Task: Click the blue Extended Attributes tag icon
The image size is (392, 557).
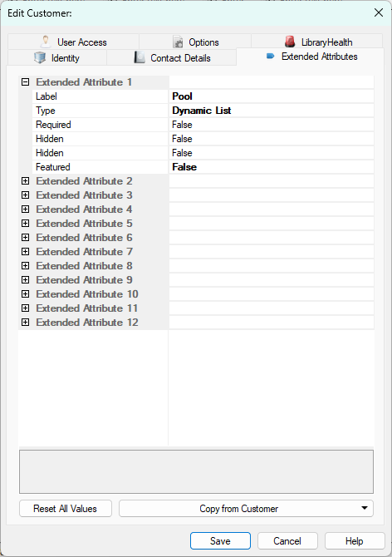Action: [x=270, y=57]
